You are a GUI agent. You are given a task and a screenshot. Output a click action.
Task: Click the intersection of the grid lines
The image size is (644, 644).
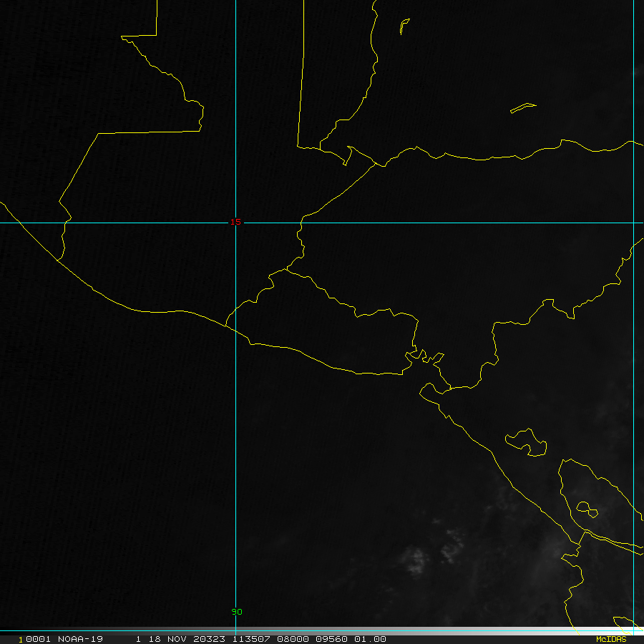click(x=236, y=223)
